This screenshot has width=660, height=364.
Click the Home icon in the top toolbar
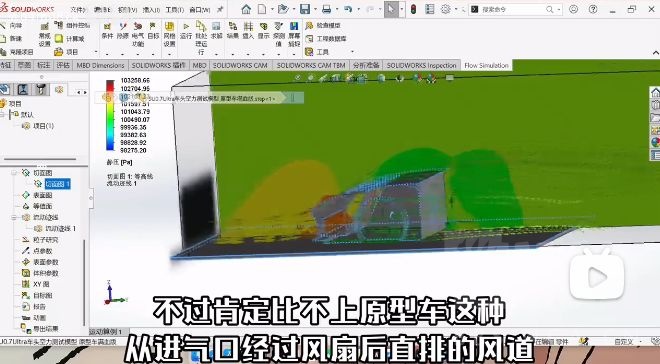pyautogui.click(x=246, y=9)
